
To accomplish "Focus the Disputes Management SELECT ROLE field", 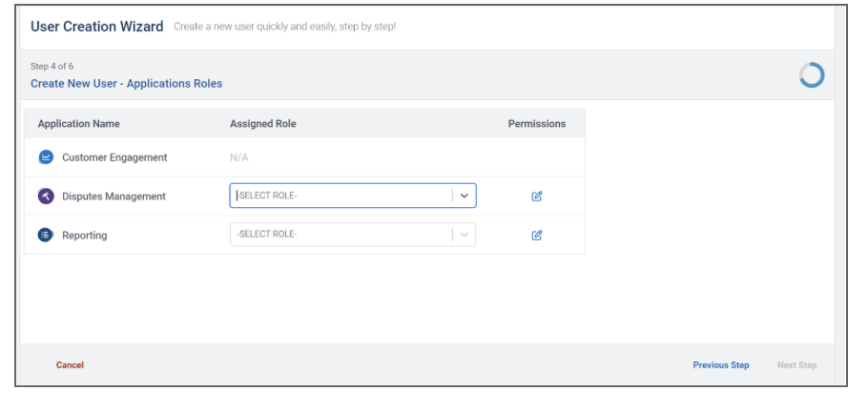I will pyautogui.click(x=339, y=196).
